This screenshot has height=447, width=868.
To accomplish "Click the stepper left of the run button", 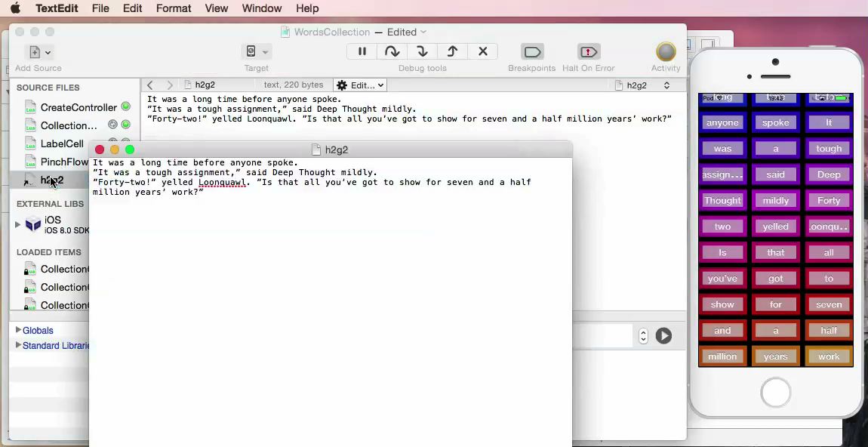I will (x=643, y=336).
